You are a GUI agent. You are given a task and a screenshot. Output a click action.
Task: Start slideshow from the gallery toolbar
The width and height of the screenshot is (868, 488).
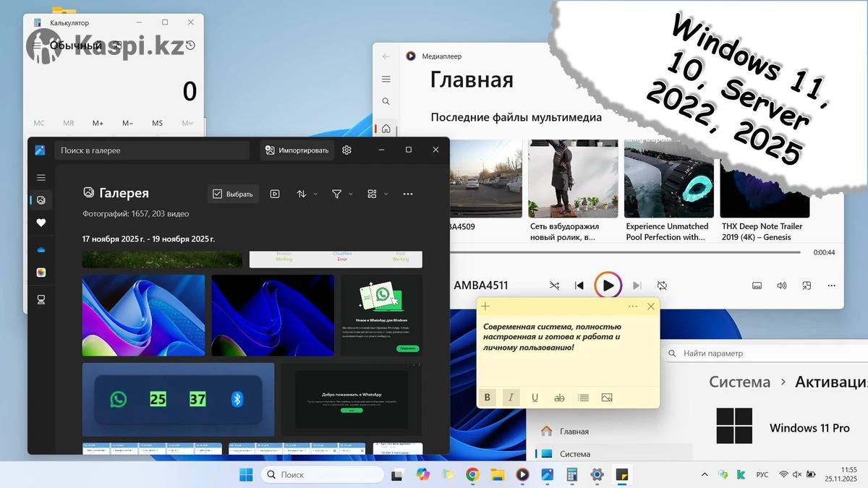275,194
